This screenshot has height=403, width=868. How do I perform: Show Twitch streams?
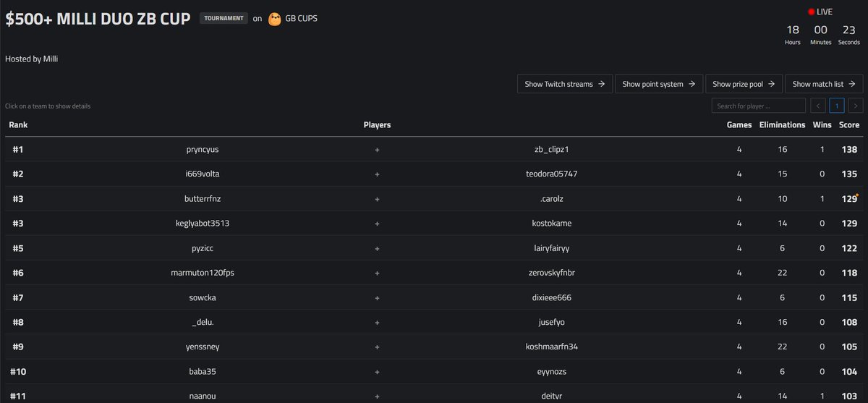pos(565,84)
